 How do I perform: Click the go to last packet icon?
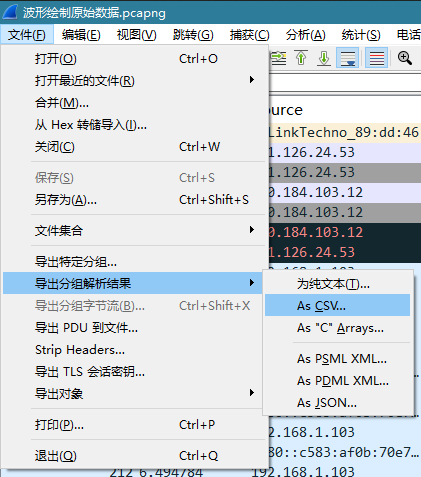click(324, 58)
